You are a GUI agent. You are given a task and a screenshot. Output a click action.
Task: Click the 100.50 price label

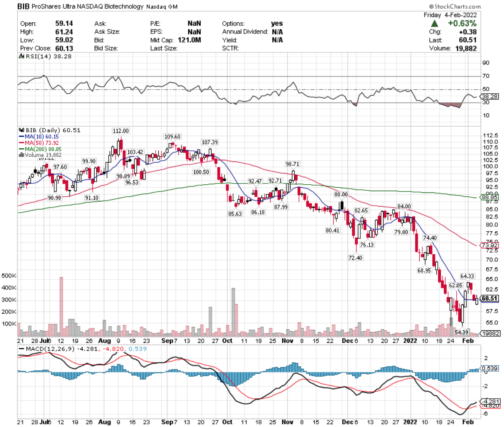(201, 172)
